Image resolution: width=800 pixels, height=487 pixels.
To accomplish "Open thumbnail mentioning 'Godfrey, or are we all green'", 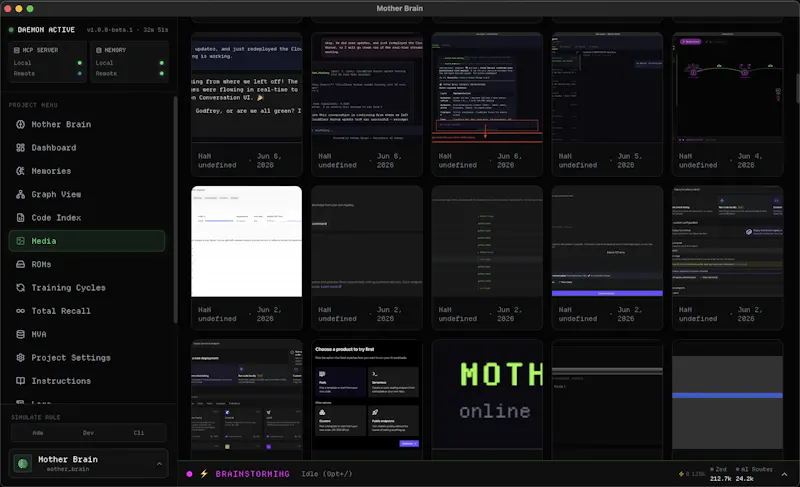I will pyautogui.click(x=246, y=88).
